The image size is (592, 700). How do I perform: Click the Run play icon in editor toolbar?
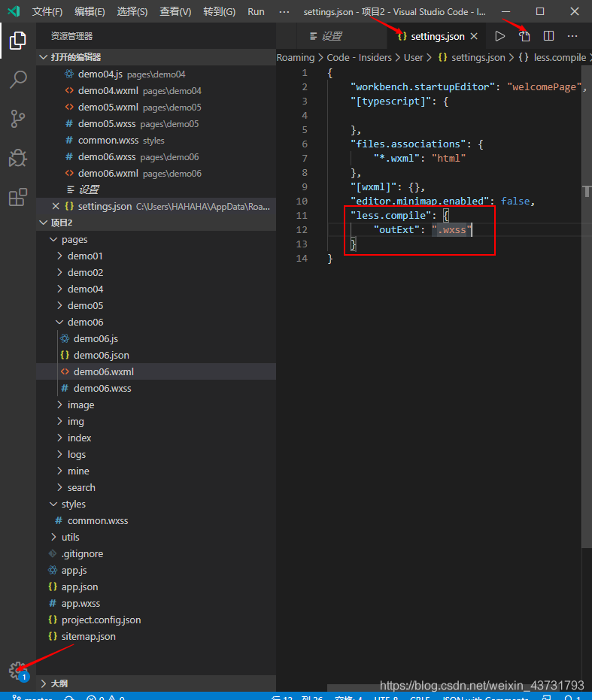[x=500, y=36]
